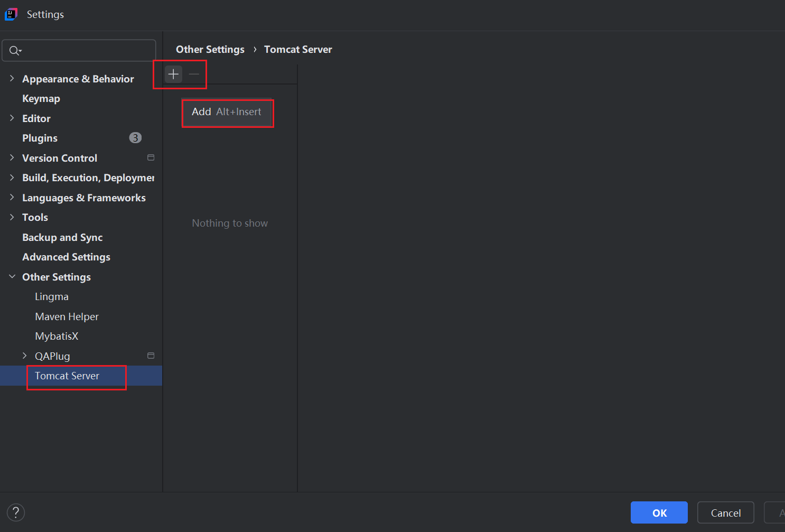Collapse the Other Settings chevron
This screenshot has height=532, width=785.
(x=12, y=276)
